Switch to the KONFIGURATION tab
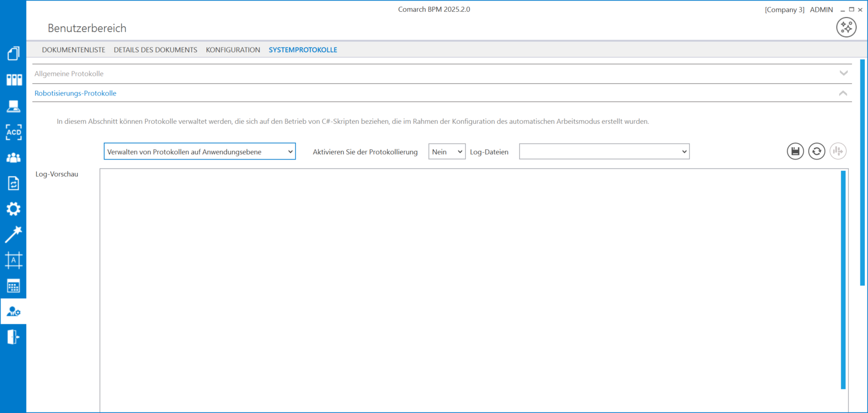The width and height of the screenshot is (868, 413). (x=233, y=50)
